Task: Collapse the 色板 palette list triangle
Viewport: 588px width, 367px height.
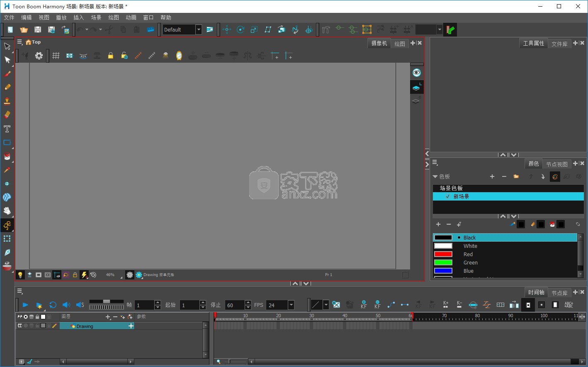Action: (x=435, y=176)
